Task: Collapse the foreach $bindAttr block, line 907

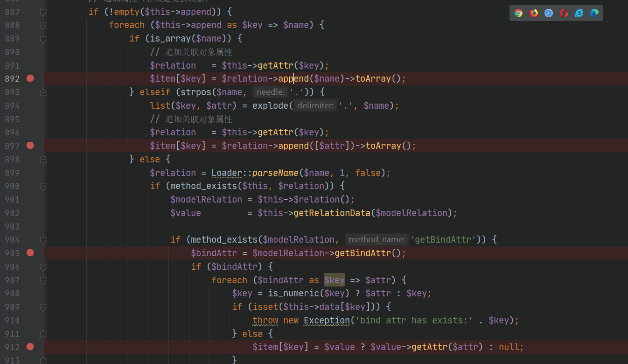Action: click(x=43, y=280)
